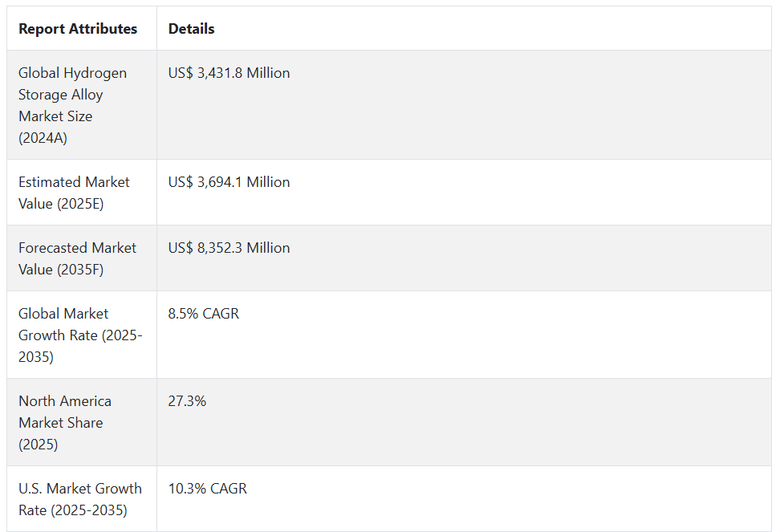
Task: Select the Global Market Growth Rate cell
Action: pyautogui.click(x=82, y=335)
